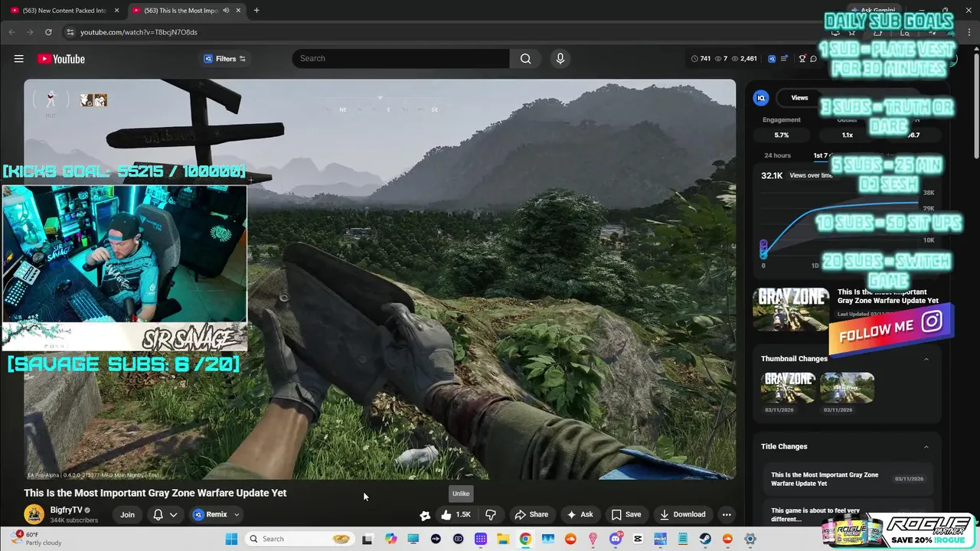Click the 344K subscribers text
980x551 pixels.
[73, 520]
